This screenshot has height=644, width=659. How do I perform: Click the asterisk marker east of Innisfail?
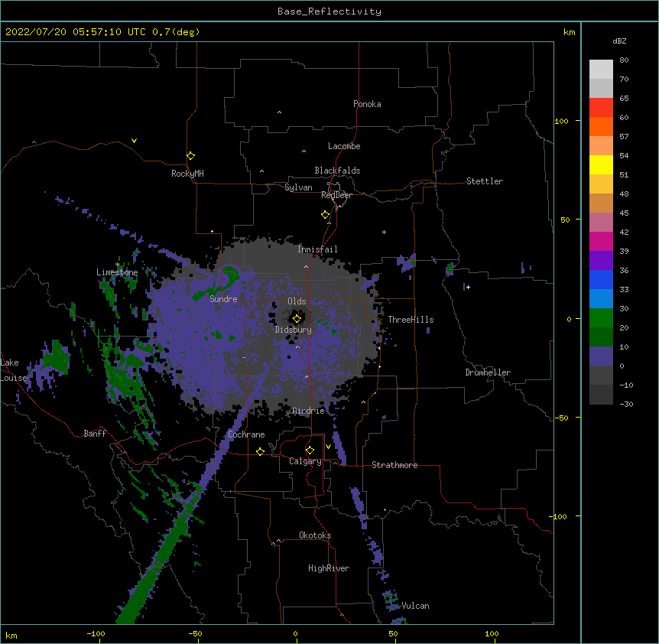click(x=384, y=232)
